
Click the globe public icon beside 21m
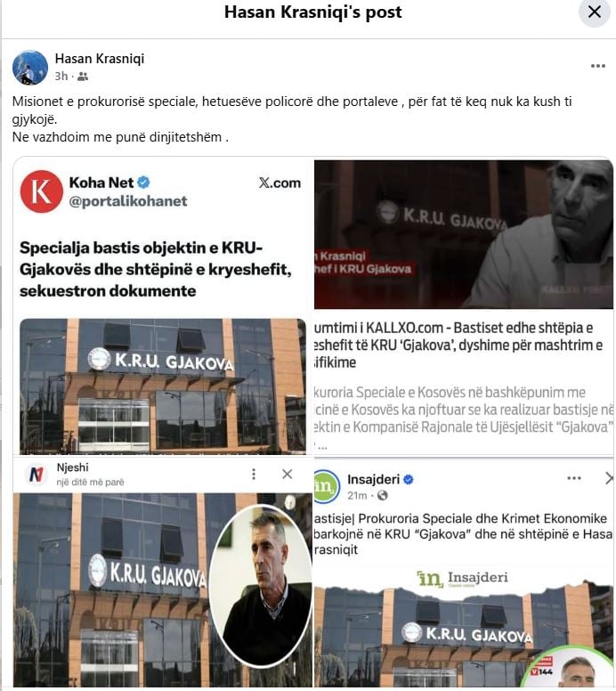coord(383,496)
